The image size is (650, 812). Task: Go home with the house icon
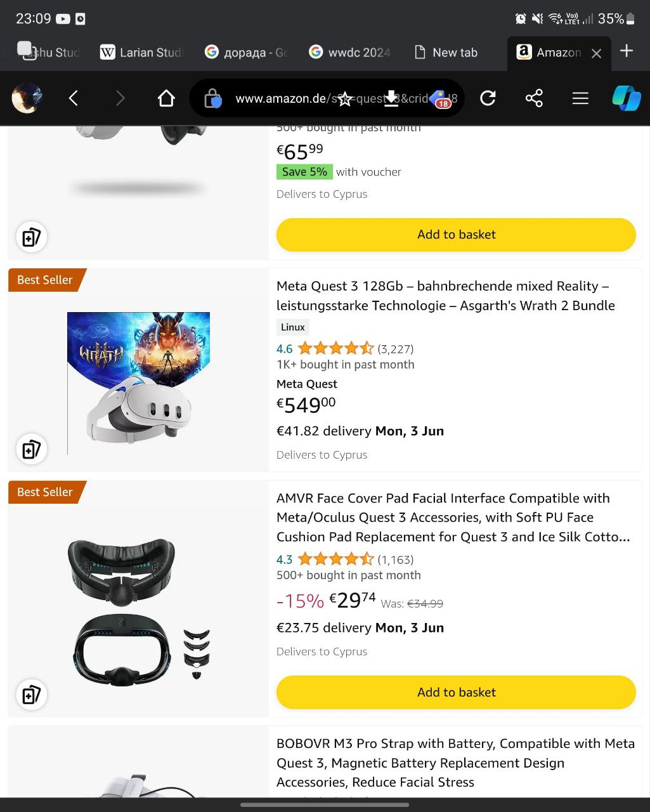click(166, 98)
